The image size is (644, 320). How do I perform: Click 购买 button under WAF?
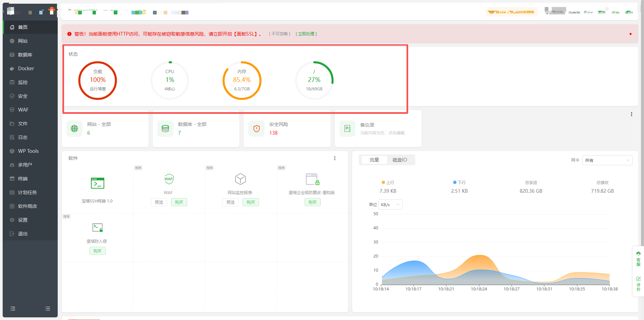pos(179,202)
